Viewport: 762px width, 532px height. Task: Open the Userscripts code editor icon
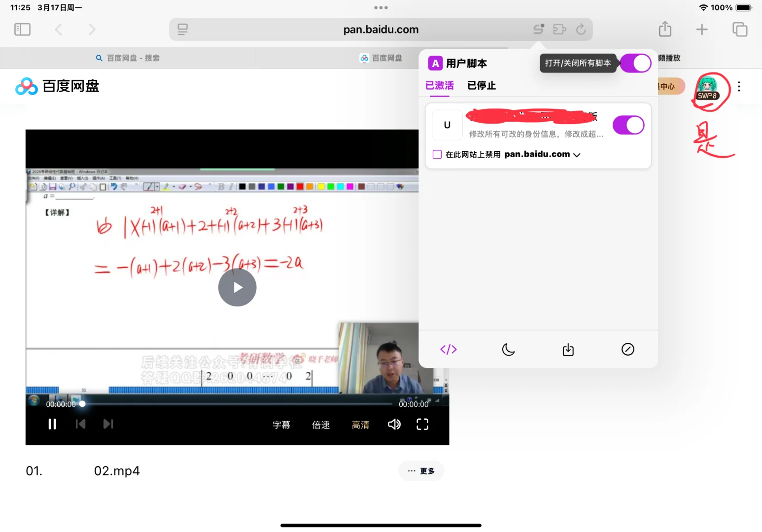pyautogui.click(x=448, y=349)
